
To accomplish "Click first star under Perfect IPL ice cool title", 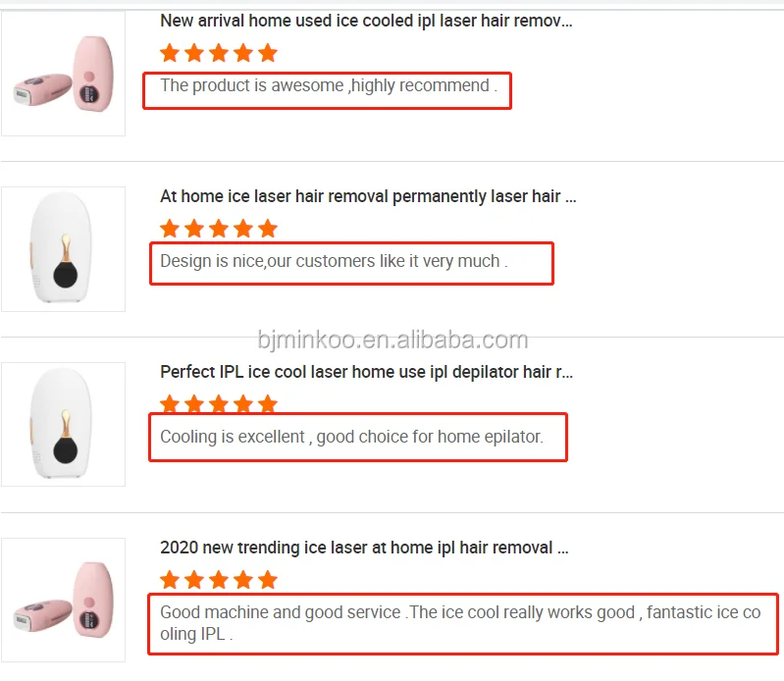I will click(x=171, y=403).
